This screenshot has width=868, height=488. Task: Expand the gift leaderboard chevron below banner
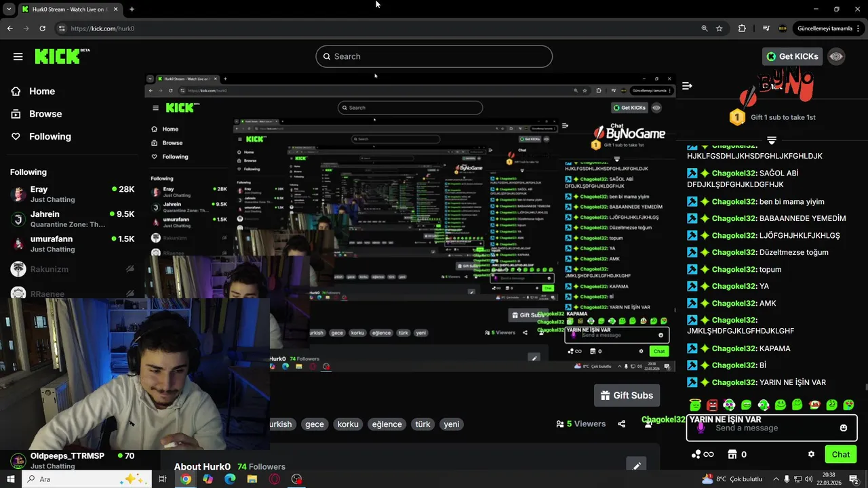pyautogui.click(x=772, y=140)
